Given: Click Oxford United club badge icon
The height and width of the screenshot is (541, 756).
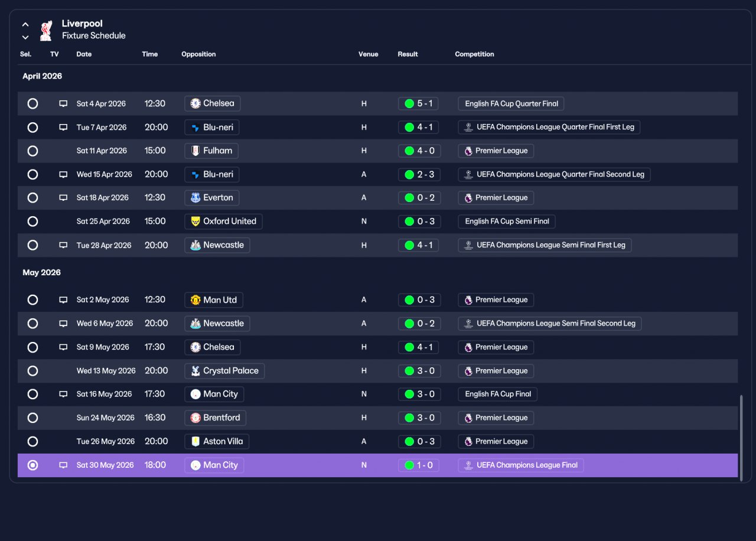Looking at the screenshot, I should coord(195,221).
